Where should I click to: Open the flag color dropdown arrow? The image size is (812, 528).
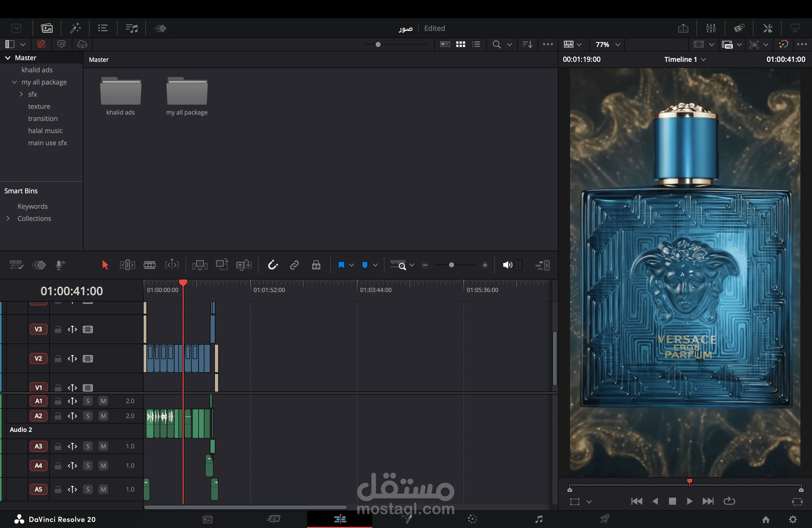pyautogui.click(x=351, y=265)
